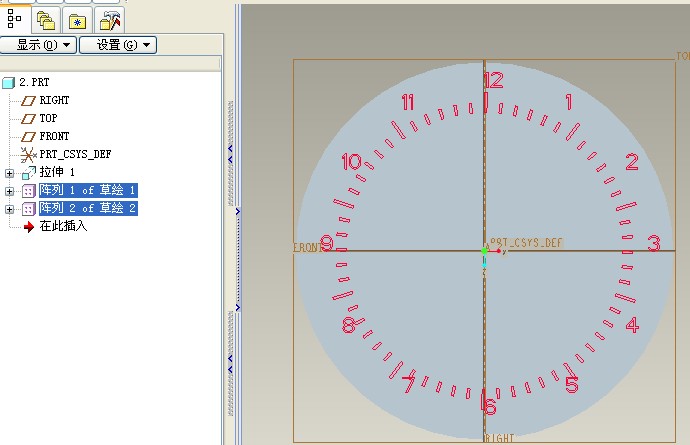Select the 拉伸 1 extrude feature
The width and height of the screenshot is (690, 445).
57,172
